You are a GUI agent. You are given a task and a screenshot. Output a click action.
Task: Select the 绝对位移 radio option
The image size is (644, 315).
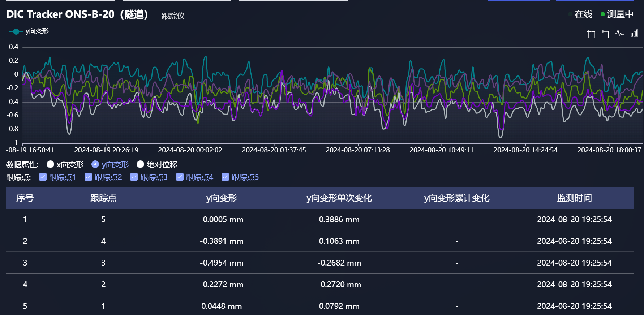(x=140, y=164)
